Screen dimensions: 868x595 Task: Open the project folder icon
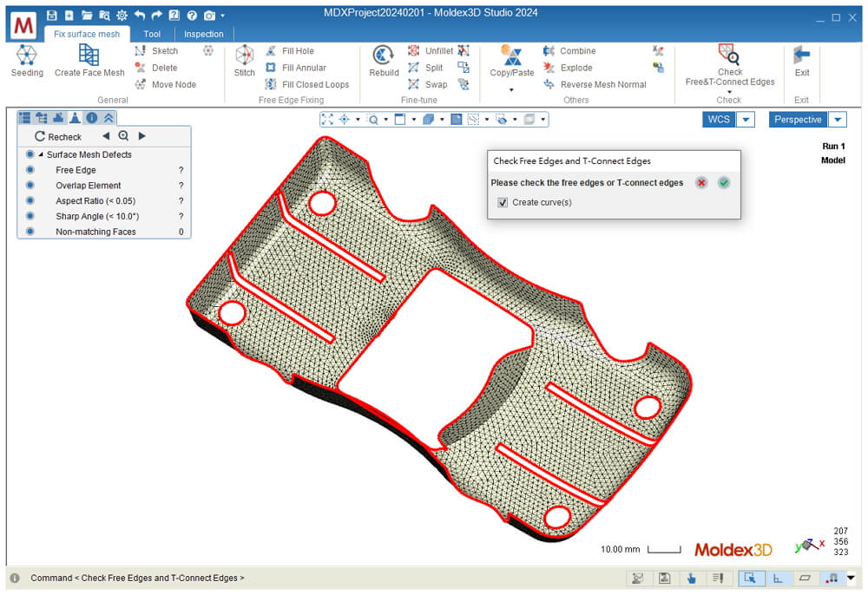coord(87,16)
